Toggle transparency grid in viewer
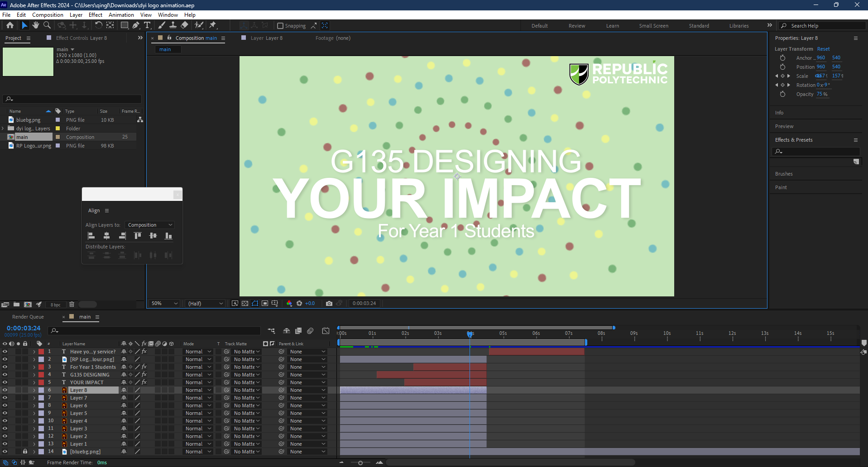This screenshot has height=467, width=868. tap(245, 303)
